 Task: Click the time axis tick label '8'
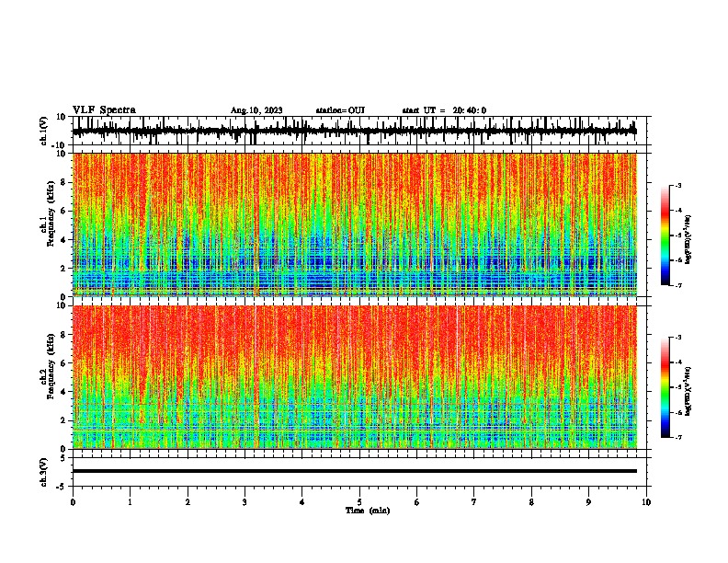pyautogui.click(x=531, y=502)
